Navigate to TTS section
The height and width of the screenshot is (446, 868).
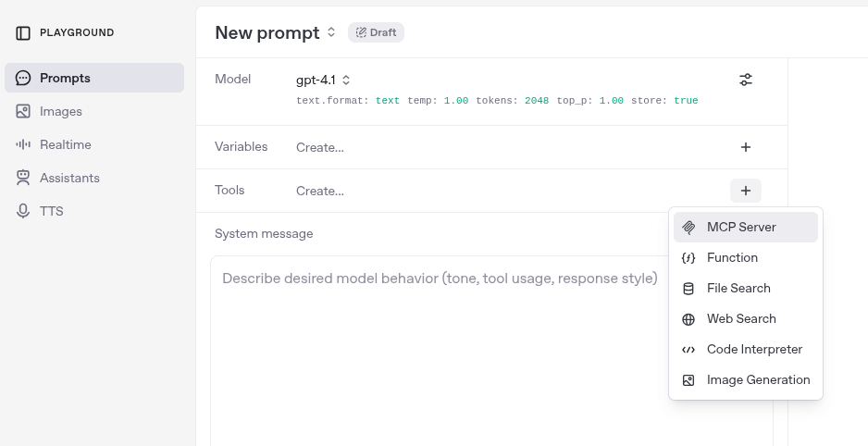click(51, 212)
